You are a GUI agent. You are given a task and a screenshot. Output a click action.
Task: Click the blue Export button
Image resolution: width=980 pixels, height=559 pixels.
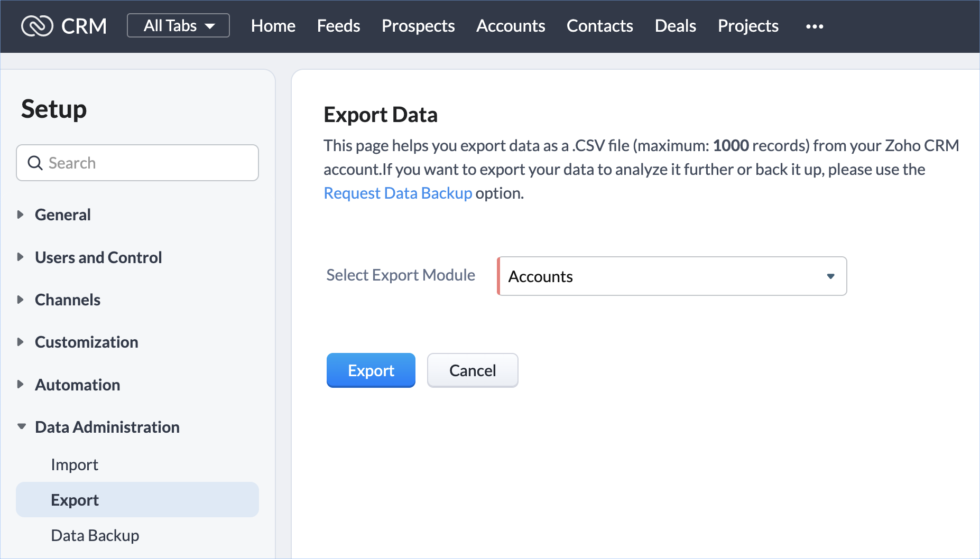coord(371,370)
